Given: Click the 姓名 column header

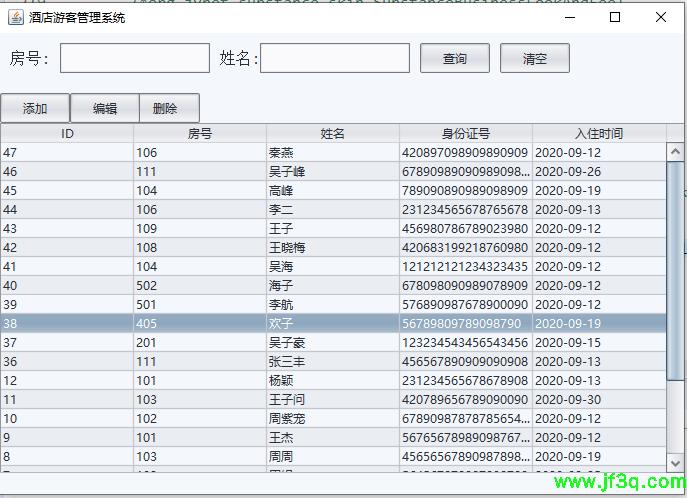Looking at the screenshot, I should [333, 133].
